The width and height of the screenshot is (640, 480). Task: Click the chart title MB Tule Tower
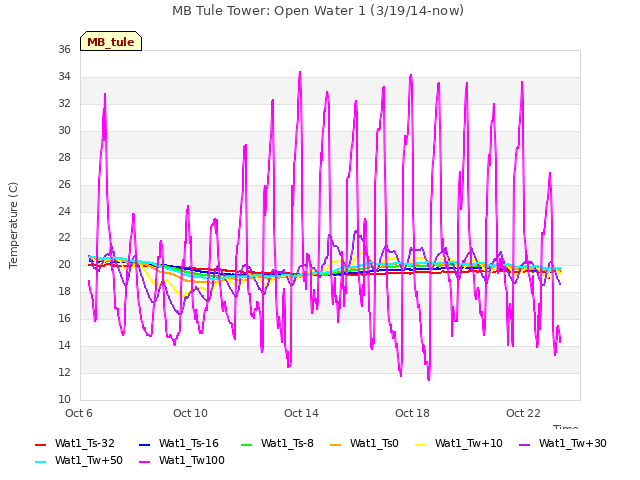318,11
